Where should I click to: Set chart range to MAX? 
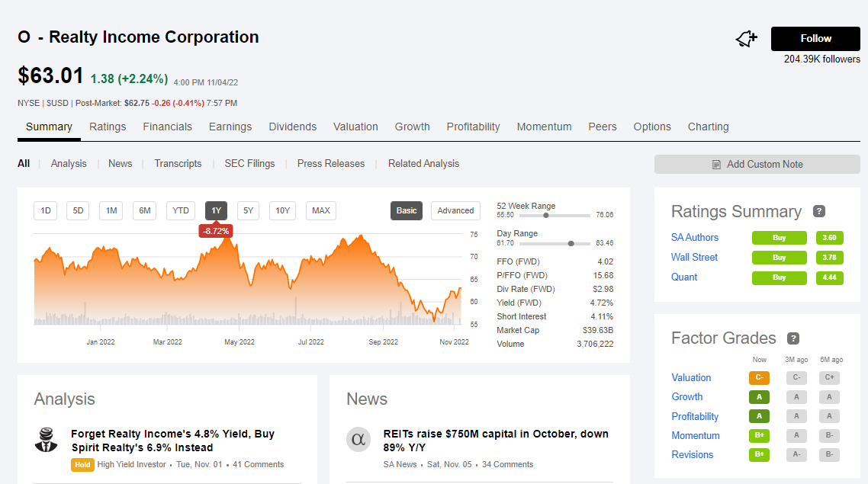click(320, 210)
